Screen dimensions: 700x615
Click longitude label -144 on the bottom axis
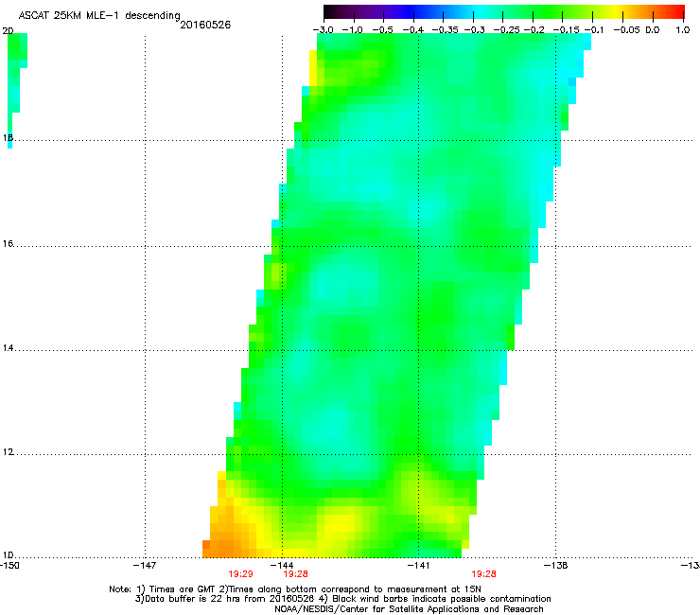[282, 566]
